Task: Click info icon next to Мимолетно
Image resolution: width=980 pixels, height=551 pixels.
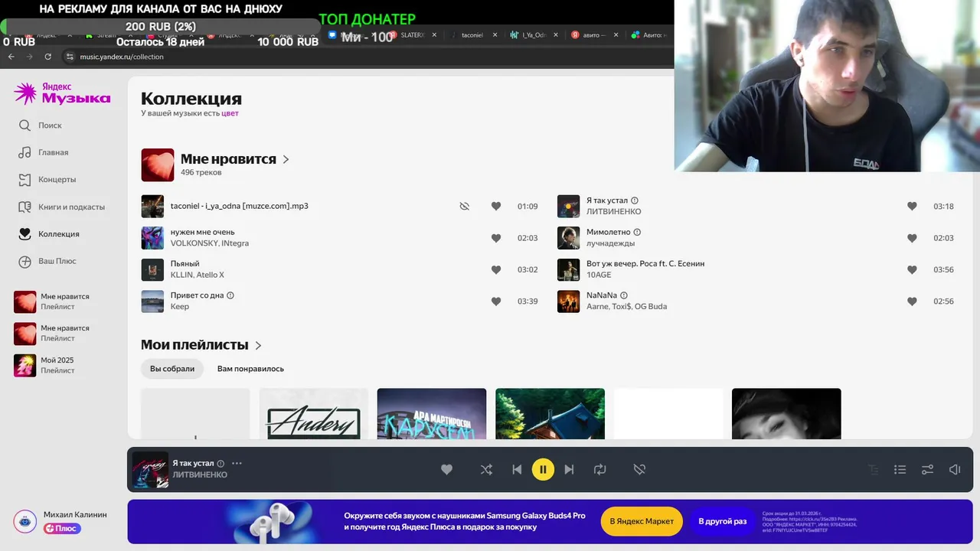Action: (x=637, y=232)
